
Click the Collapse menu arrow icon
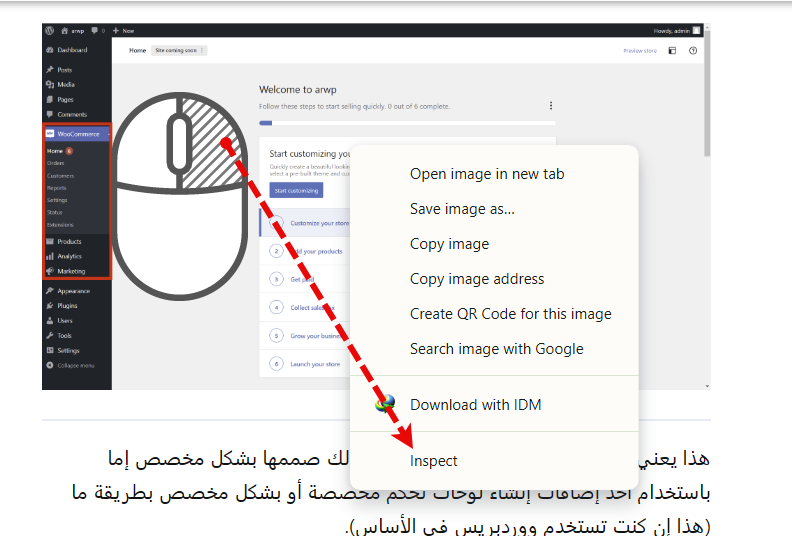point(50,365)
